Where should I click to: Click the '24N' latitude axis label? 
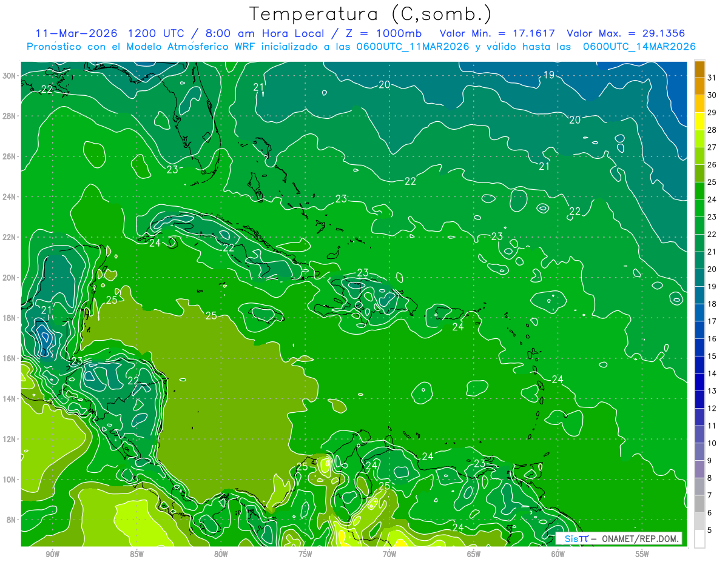click(9, 197)
